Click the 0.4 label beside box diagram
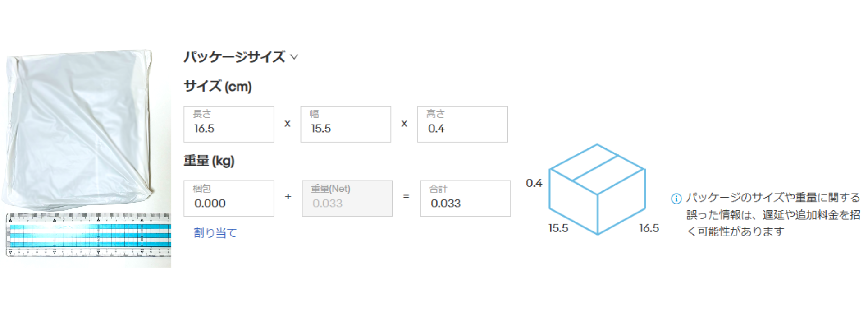Screen dimensions: 868x324 coord(534,183)
